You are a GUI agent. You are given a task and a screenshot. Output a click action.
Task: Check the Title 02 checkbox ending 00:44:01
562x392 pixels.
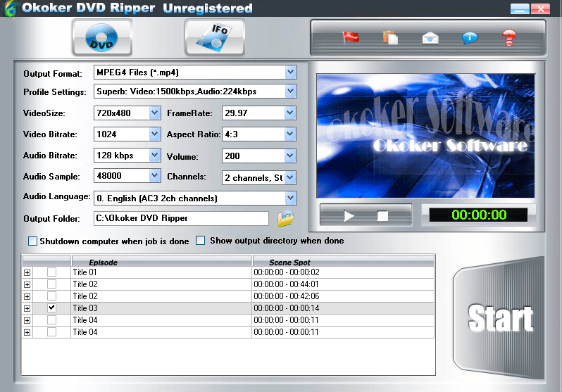point(51,284)
